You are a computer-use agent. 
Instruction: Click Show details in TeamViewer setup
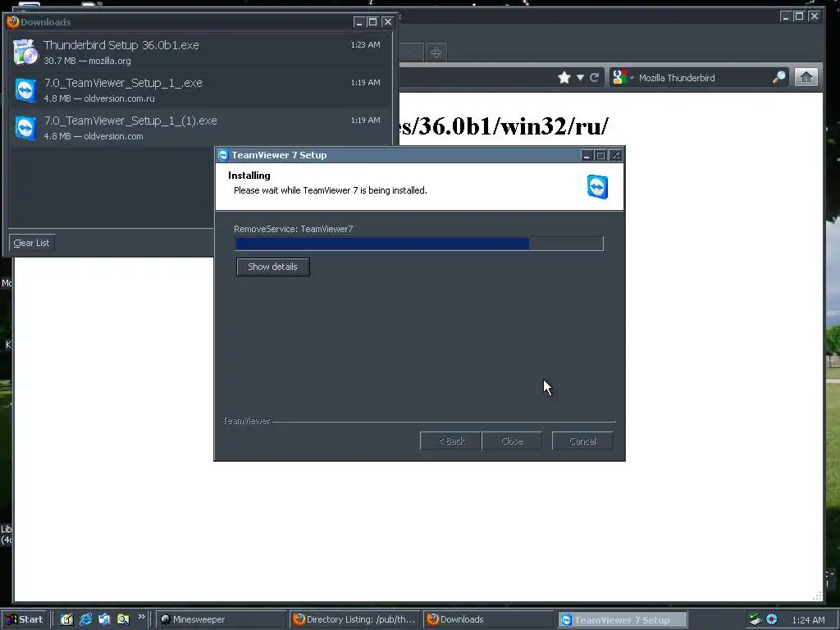click(x=272, y=267)
